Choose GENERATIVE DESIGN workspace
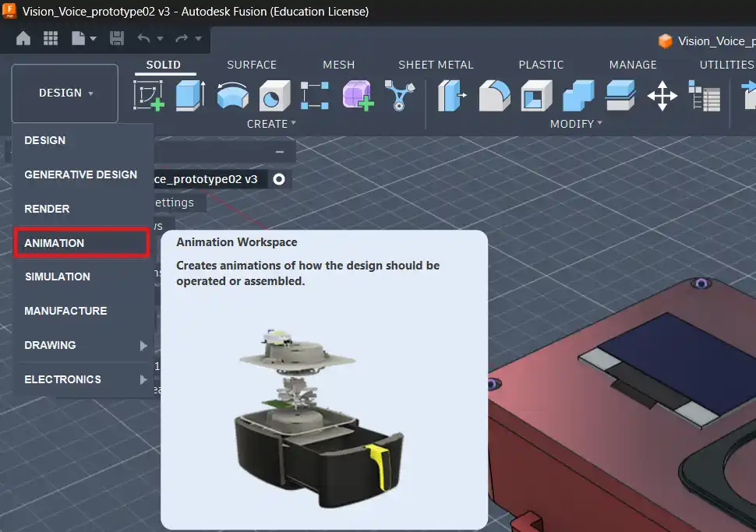The image size is (756, 532). (83, 174)
